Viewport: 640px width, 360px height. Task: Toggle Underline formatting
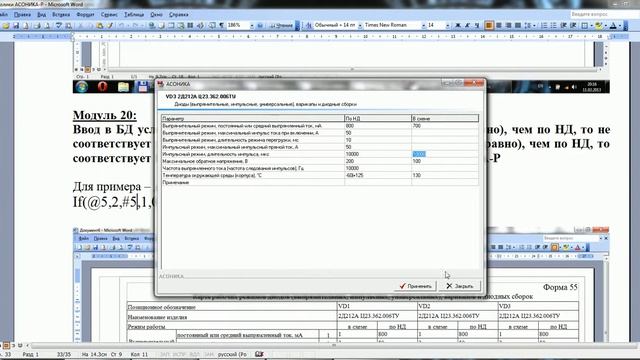point(477,26)
